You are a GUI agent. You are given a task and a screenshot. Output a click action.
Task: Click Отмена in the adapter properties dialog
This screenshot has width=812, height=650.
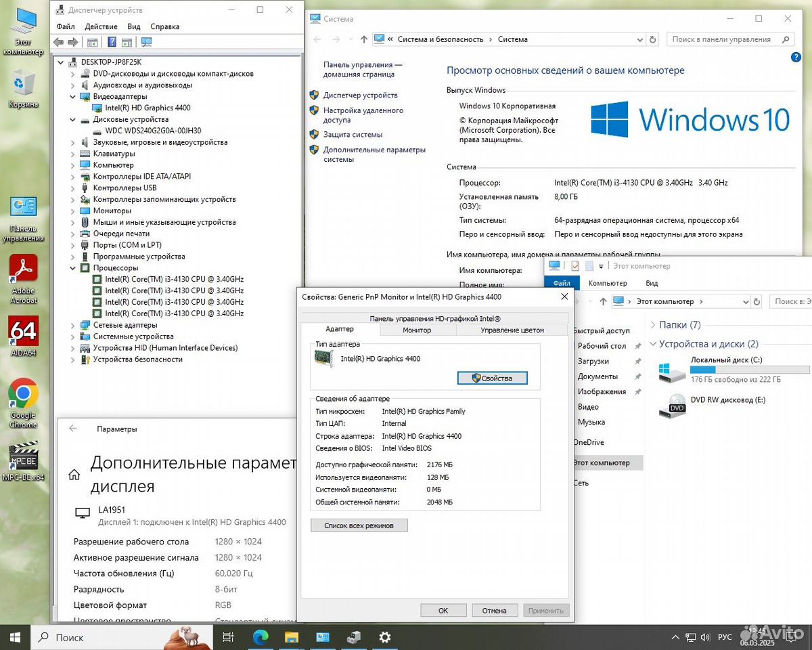point(495,610)
